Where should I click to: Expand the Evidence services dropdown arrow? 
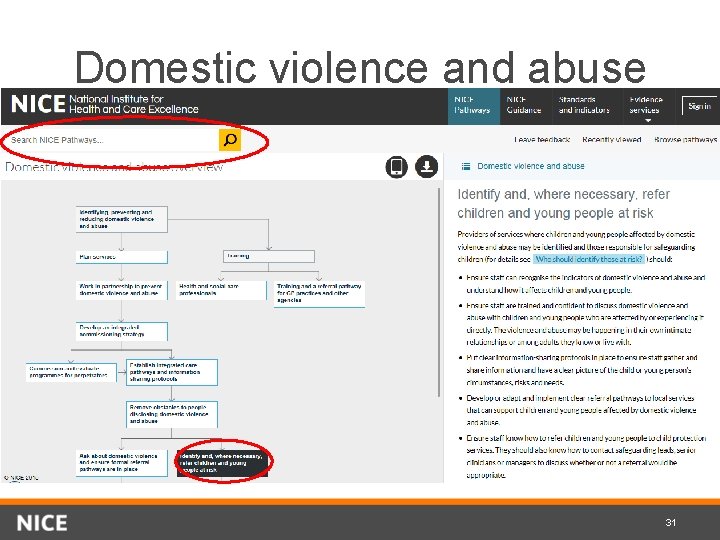pos(648,121)
